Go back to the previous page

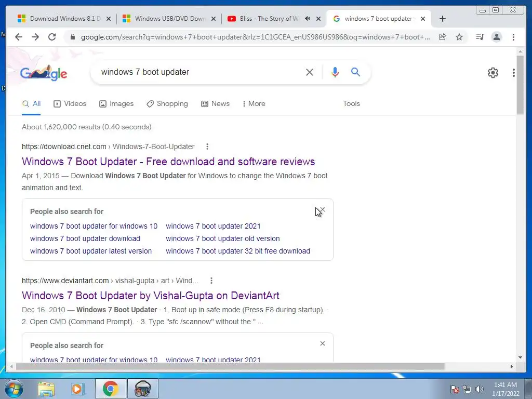click(x=19, y=37)
